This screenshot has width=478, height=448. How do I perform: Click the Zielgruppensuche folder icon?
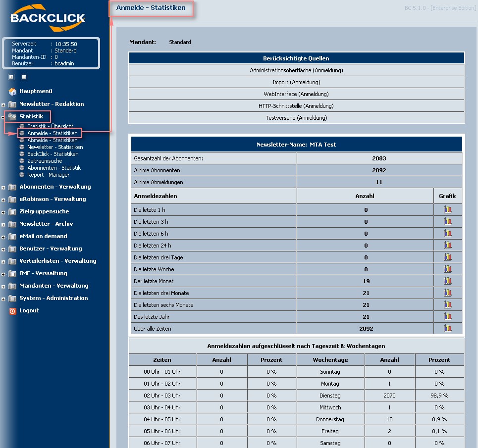(12, 211)
